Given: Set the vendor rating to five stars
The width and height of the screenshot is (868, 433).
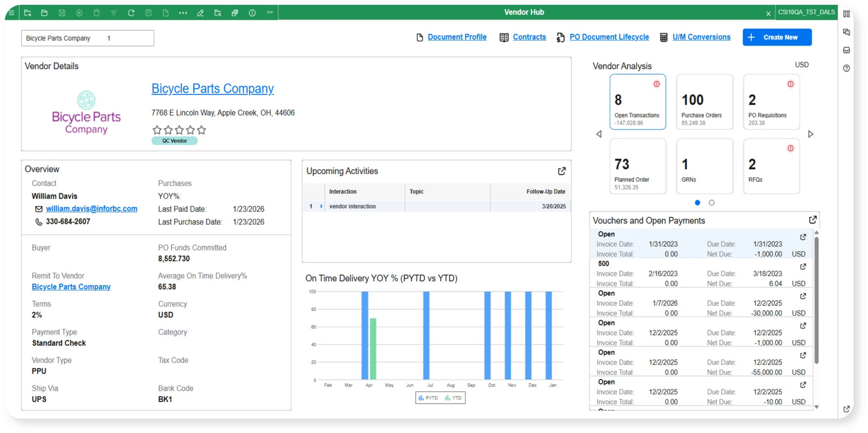Looking at the screenshot, I should click(201, 130).
